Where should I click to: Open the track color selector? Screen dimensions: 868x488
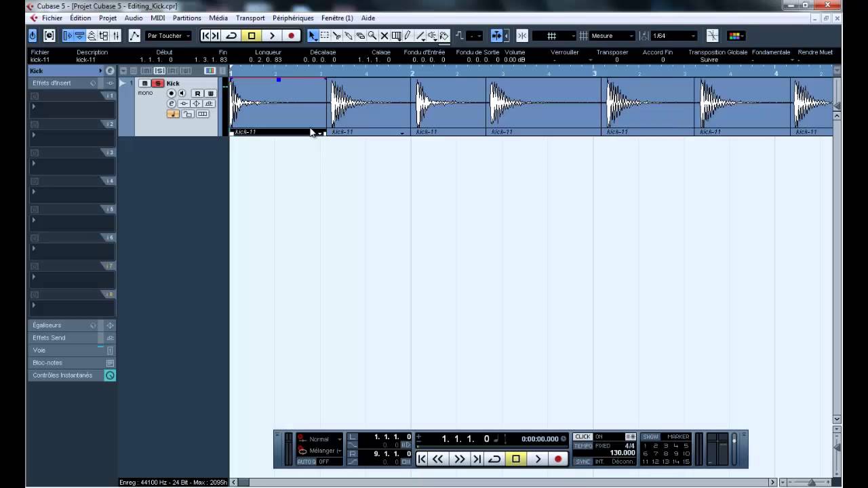pos(734,36)
